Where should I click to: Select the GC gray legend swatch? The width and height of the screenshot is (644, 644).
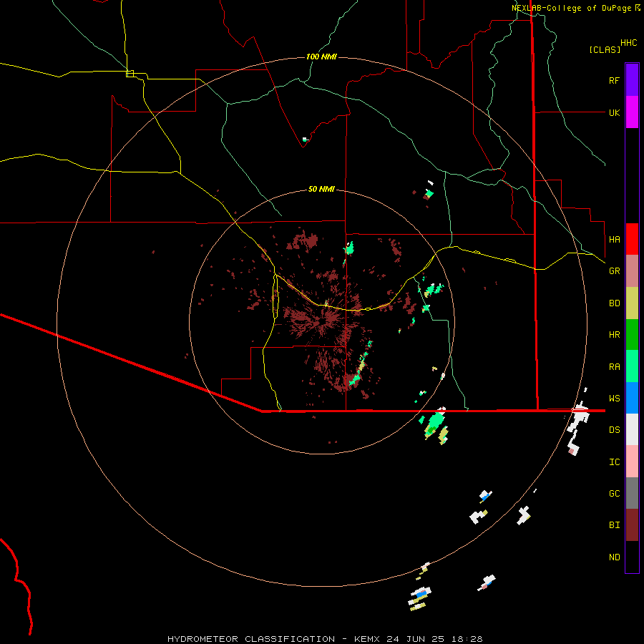[x=632, y=493]
